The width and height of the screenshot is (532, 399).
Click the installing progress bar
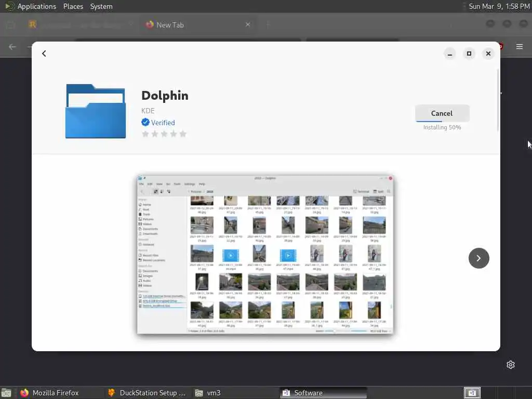tap(442, 121)
